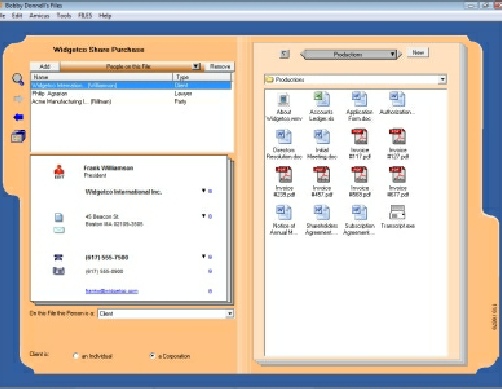This screenshot has width=502, height=389.
Task: Click the red person contact icon
Action: (59, 172)
